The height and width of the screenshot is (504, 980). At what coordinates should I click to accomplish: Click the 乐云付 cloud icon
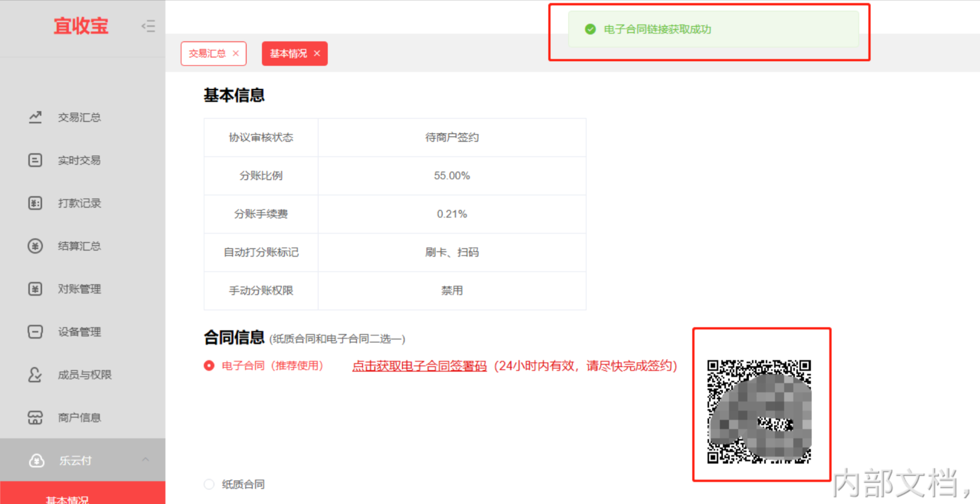coord(37,461)
